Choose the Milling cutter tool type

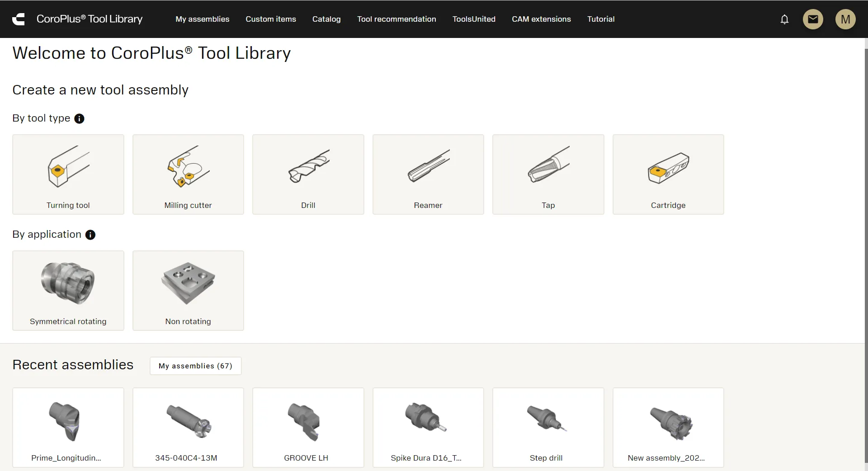pyautogui.click(x=188, y=174)
